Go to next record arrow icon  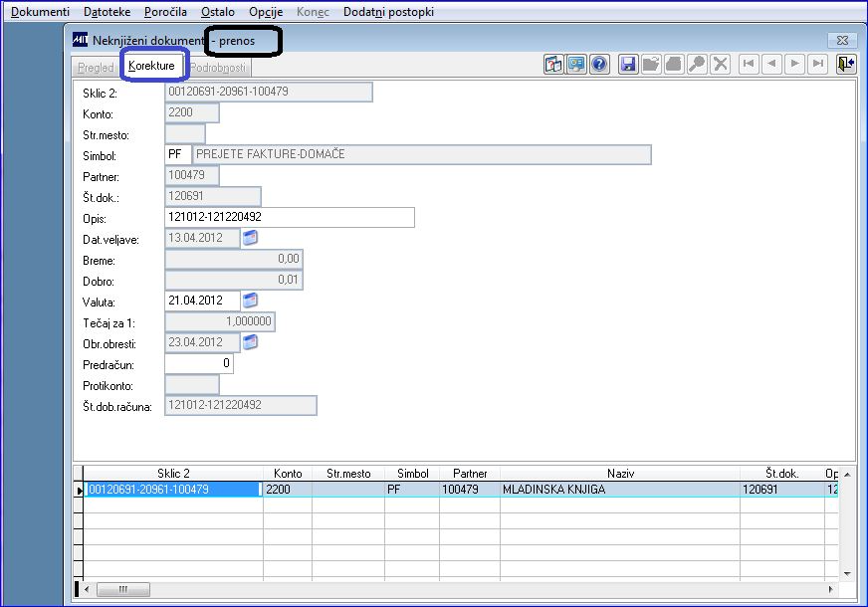coord(795,64)
